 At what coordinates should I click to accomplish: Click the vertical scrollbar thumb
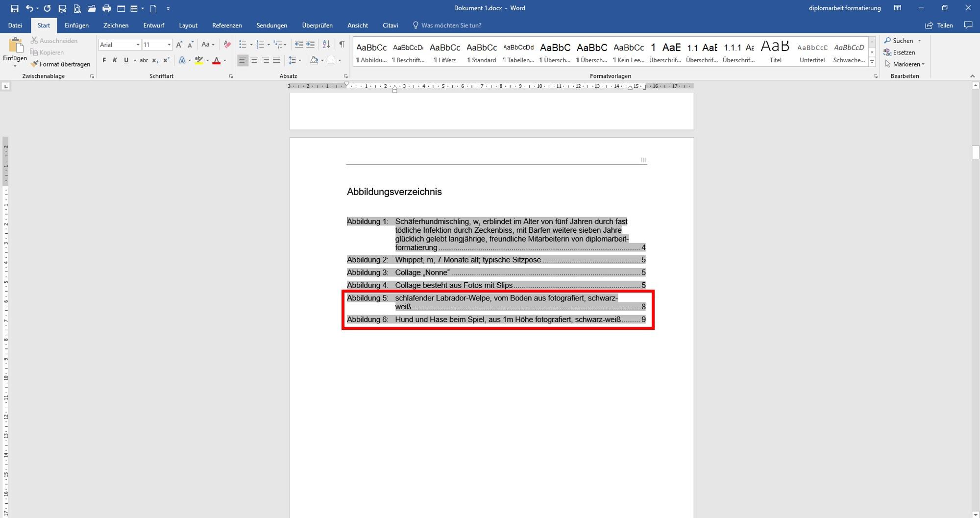(975, 152)
